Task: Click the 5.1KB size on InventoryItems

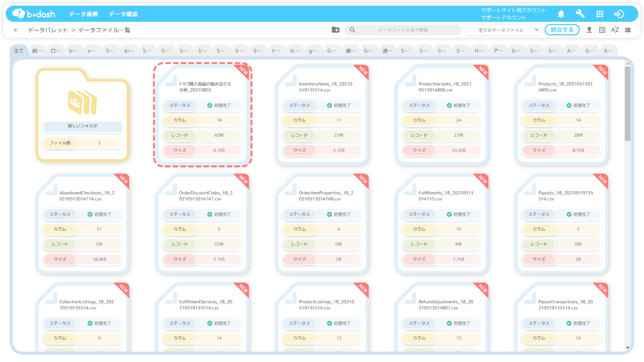Action: point(339,150)
